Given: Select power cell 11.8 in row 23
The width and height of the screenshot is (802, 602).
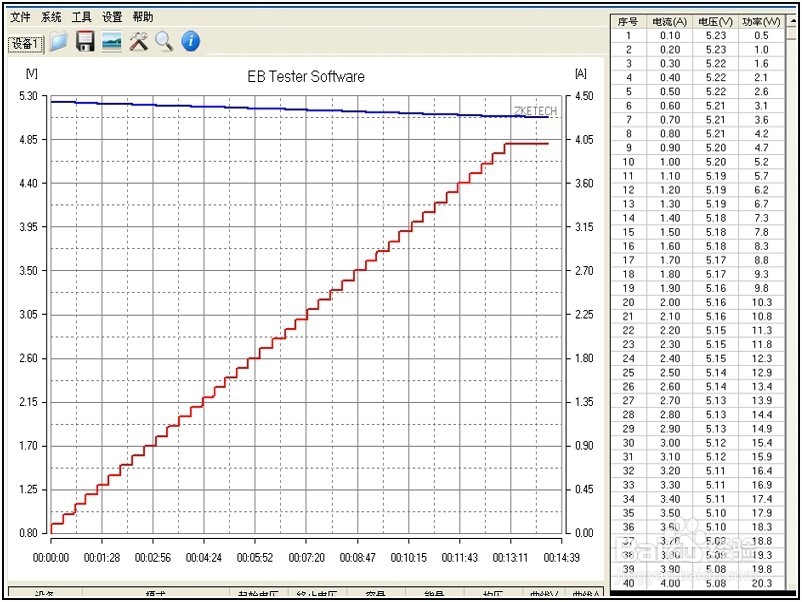Looking at the screenshot, I should tap(762, 344).
